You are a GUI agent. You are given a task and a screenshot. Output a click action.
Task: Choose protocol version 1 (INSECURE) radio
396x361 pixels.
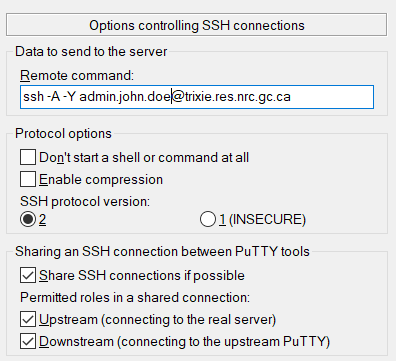click(x=208, y=219)
